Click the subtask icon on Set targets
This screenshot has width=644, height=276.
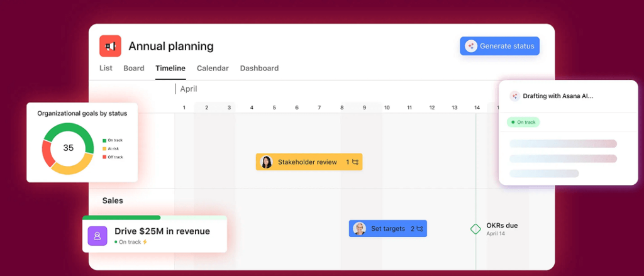(x=419, y=229)
